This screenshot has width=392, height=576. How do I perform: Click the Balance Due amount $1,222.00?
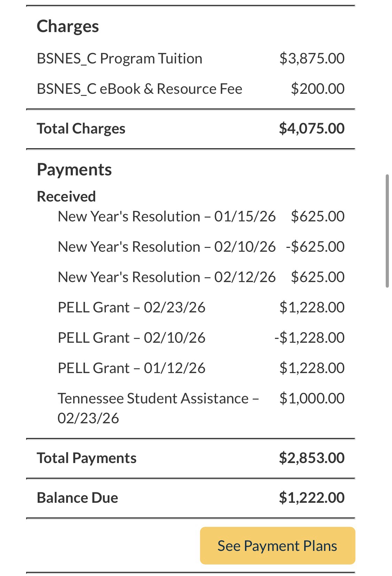pyautogui.click(x=312, y=498)
